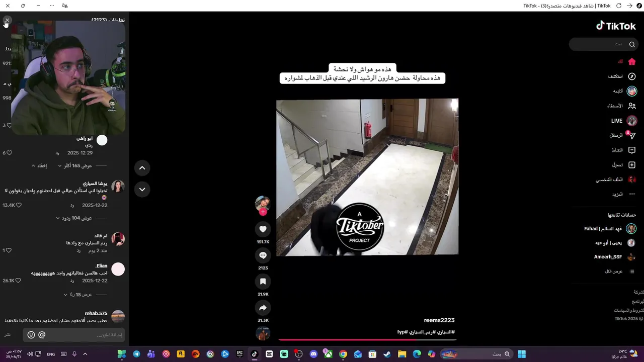
Task: Share the video with the arrow button
Action: coord(263,308)
